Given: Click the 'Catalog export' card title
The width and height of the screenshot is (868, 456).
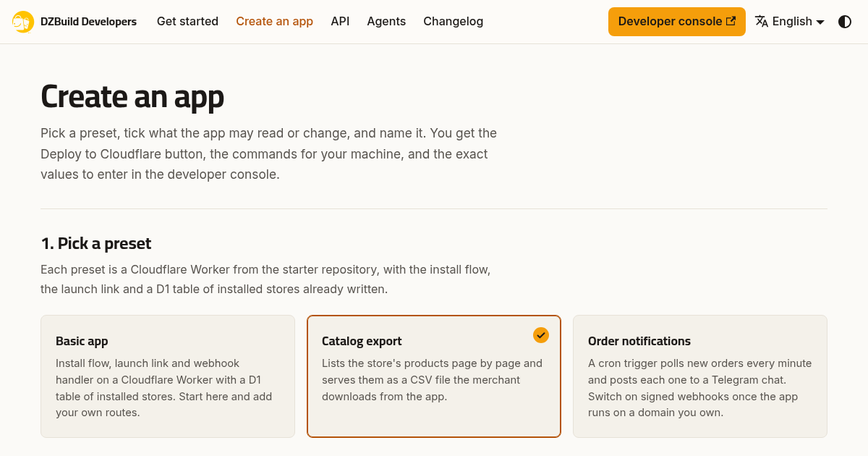Looking at the screenshot, I should pyautogui.click(x=362, y=341).
